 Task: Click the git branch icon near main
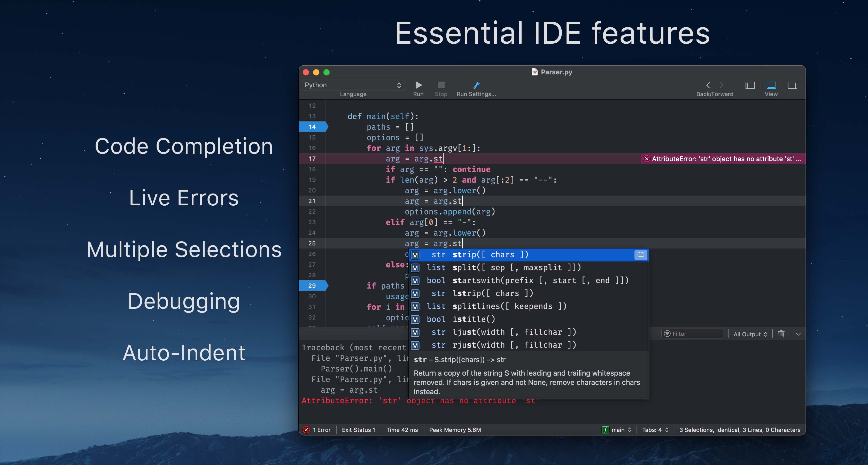(x=606, y=430)
